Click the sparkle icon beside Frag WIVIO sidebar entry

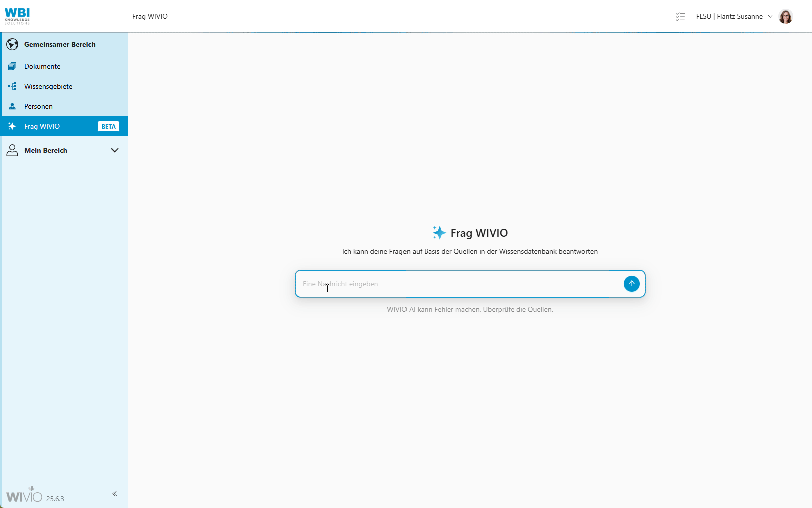pyautogui.click(x=12, y=126)
